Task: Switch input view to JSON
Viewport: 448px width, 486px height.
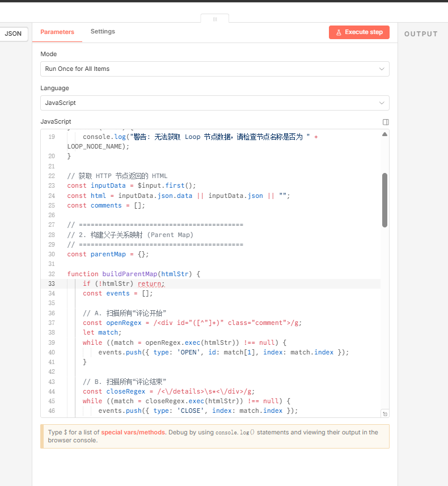Action: [x=13, y=33]
